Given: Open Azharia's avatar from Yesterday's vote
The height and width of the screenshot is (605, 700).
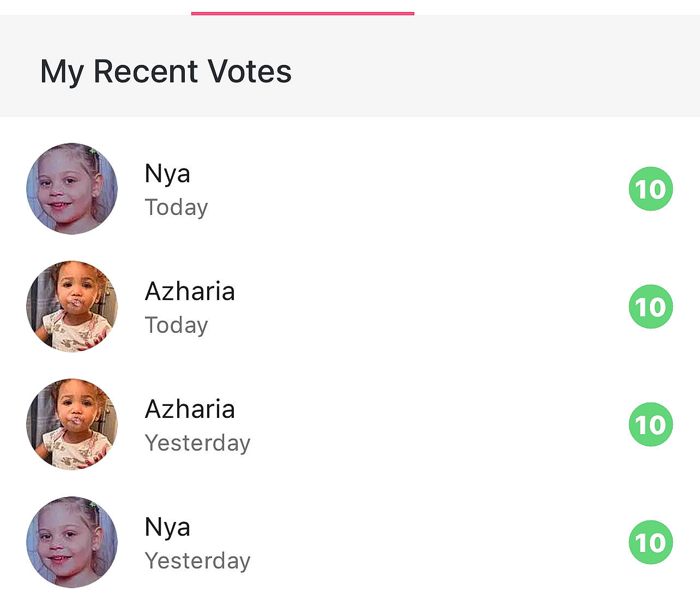Looking at the screenshot, I should pyautogui.click(x=72, y=424).
